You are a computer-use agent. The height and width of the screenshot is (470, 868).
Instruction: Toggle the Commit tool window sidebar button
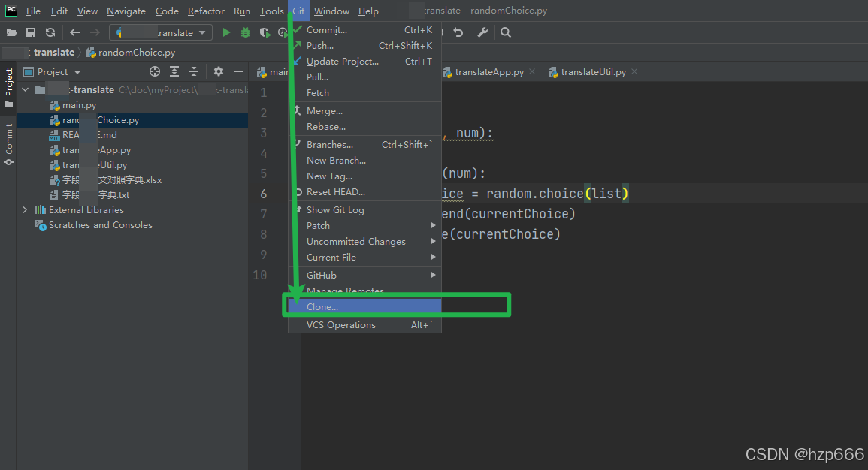pos(9,139)
